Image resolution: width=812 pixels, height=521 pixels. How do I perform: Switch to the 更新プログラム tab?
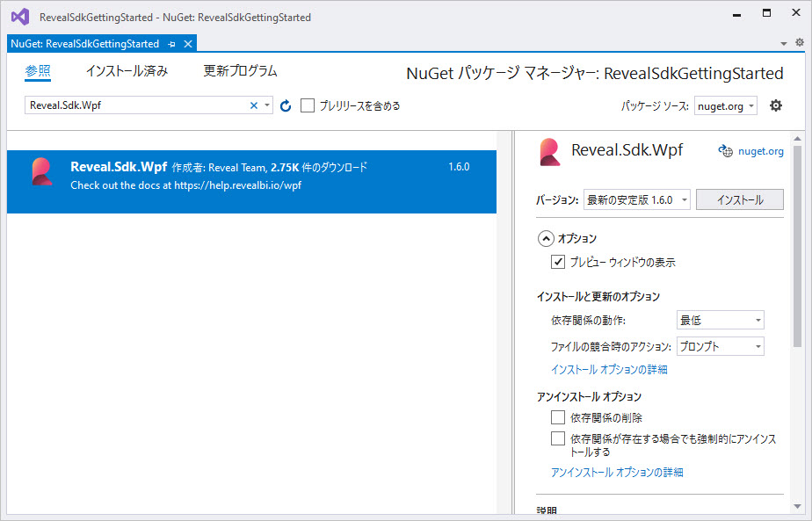click(x=240, y=71)
